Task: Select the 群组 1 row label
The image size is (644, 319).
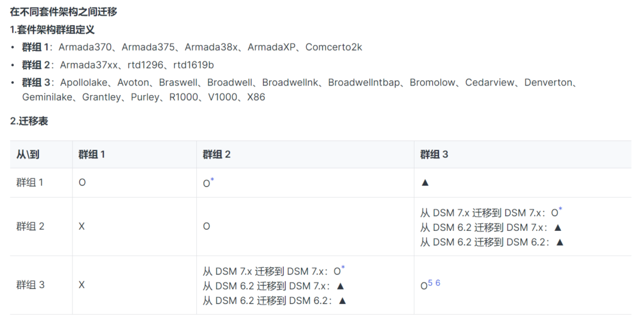Action: point(30,182)
